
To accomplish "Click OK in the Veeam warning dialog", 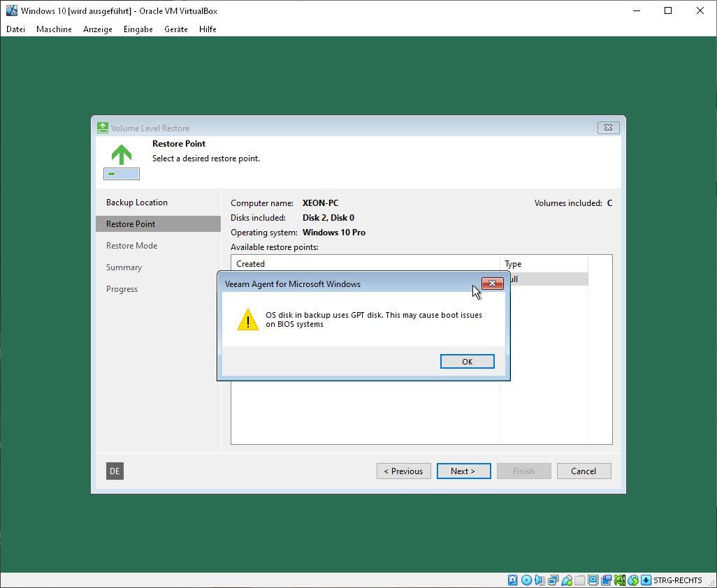I will pos(467,361).
